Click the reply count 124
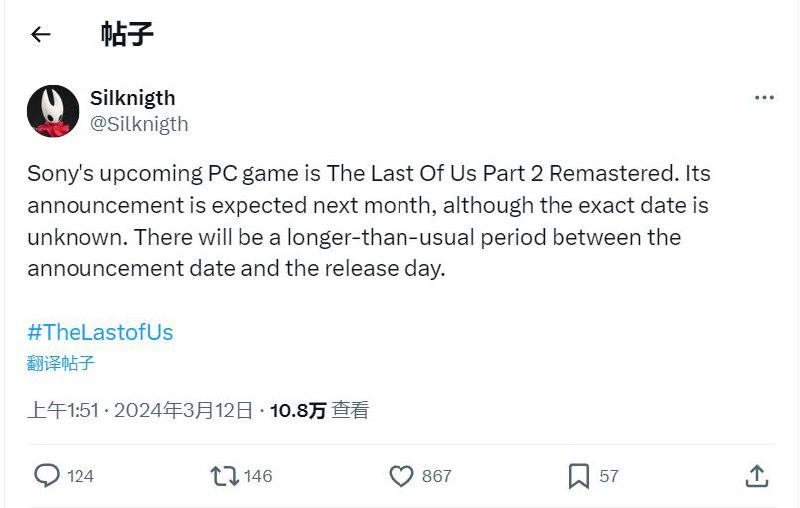The image size is (800, 508). tap(80, 476)
